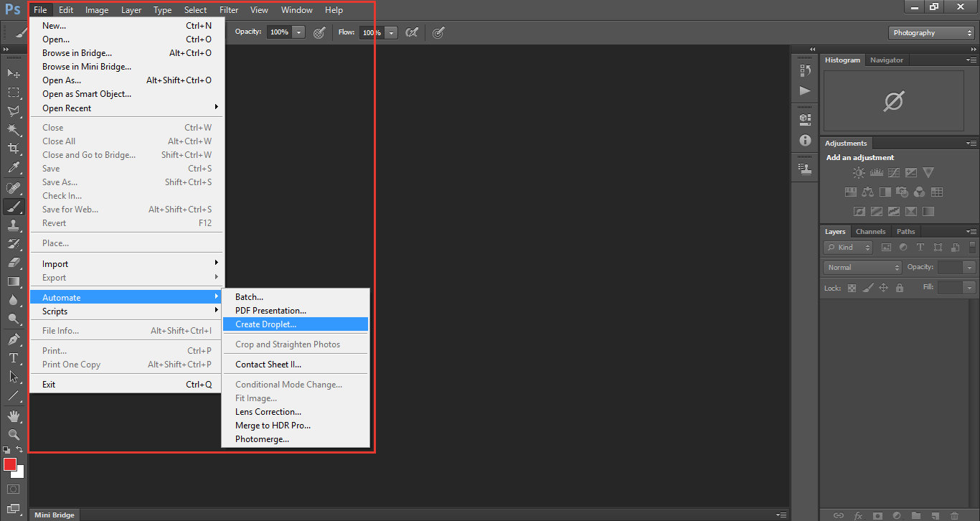This screenshot has width=980, height=521.
Task: Open the Mini Bridge panel tab
Action: tap(55, 515)
